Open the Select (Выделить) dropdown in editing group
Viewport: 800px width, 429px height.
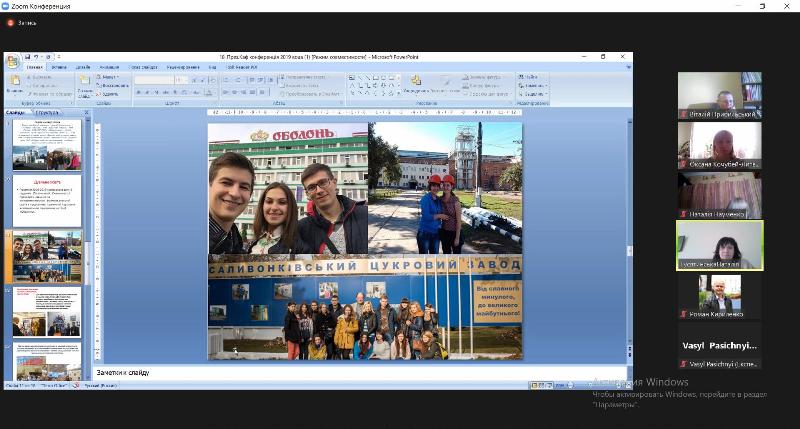tap(535, 93)
